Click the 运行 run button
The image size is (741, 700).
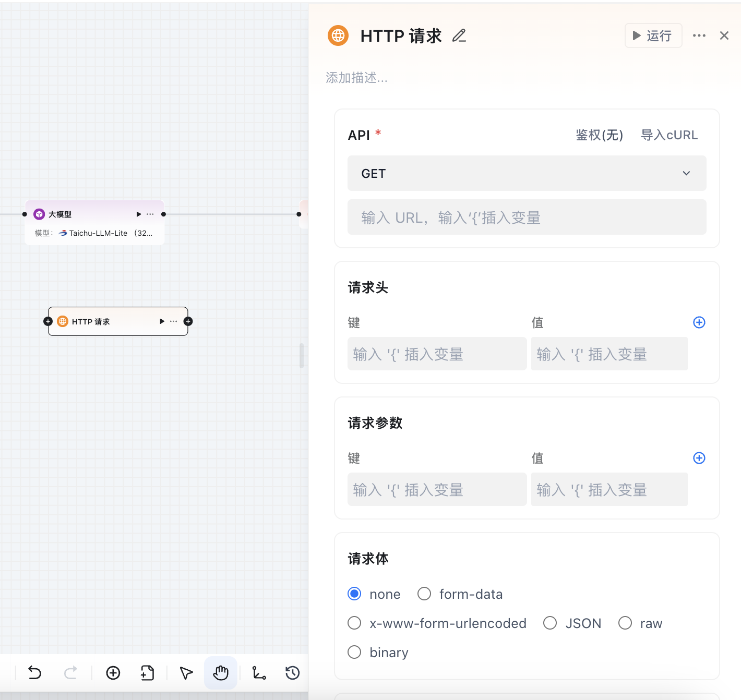click(653, 35)
